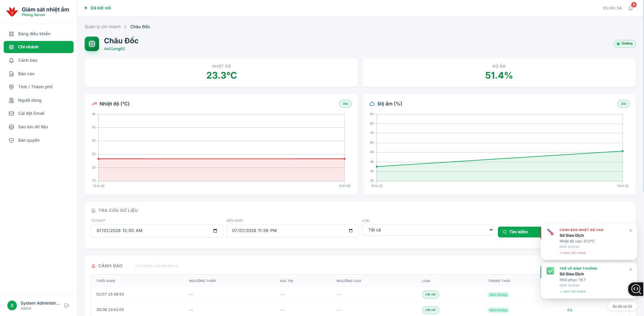The width and height of the screenshot is (644, 316).
Task: Click the Châu Đốc chip icon
Action: pyautogui.click(x=92, y=44)
